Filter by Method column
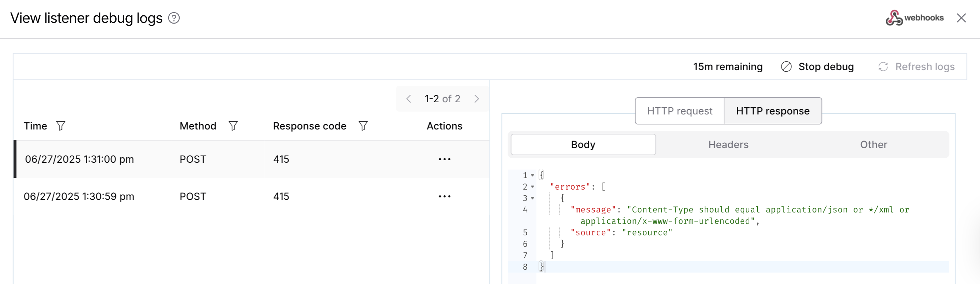The height and width of the screenshot is (284, 980). click(233, 126)
